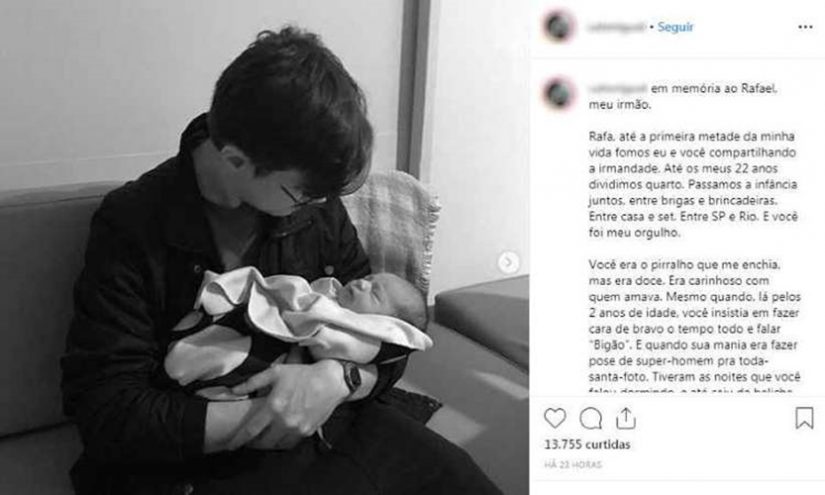
Task: Open the blurred username in the post header
Action: pos(616,27)
